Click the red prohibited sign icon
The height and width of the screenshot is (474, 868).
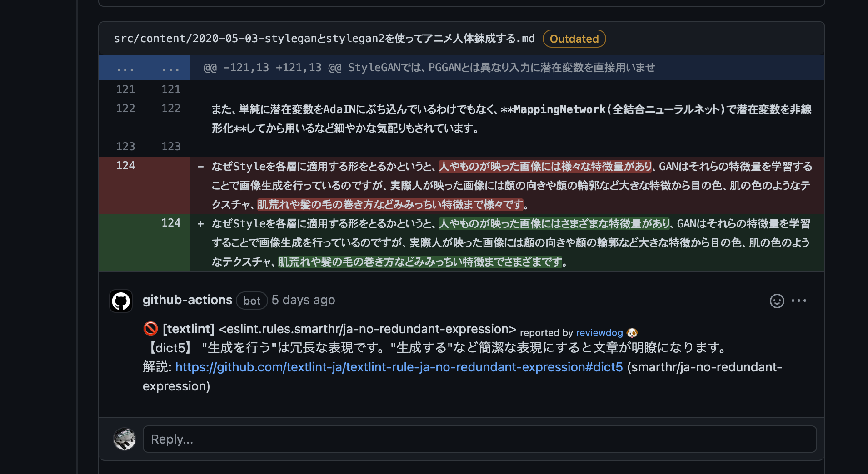click(150, 328)
